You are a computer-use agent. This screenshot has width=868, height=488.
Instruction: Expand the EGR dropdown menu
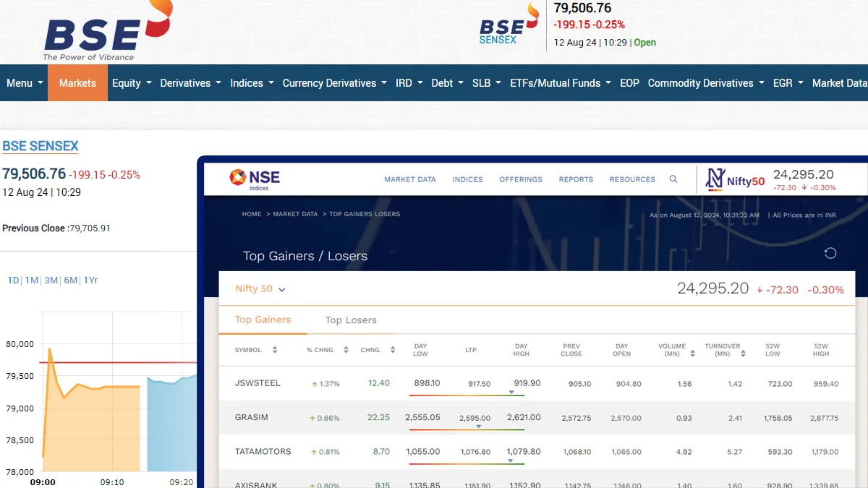tap(788, 83)
